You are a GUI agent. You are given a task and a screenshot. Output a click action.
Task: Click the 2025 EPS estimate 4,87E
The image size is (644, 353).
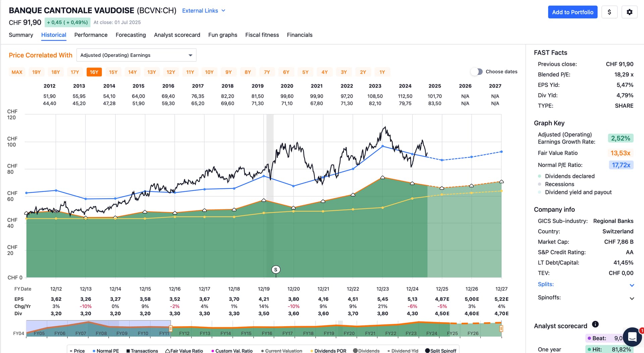point(442,299)
